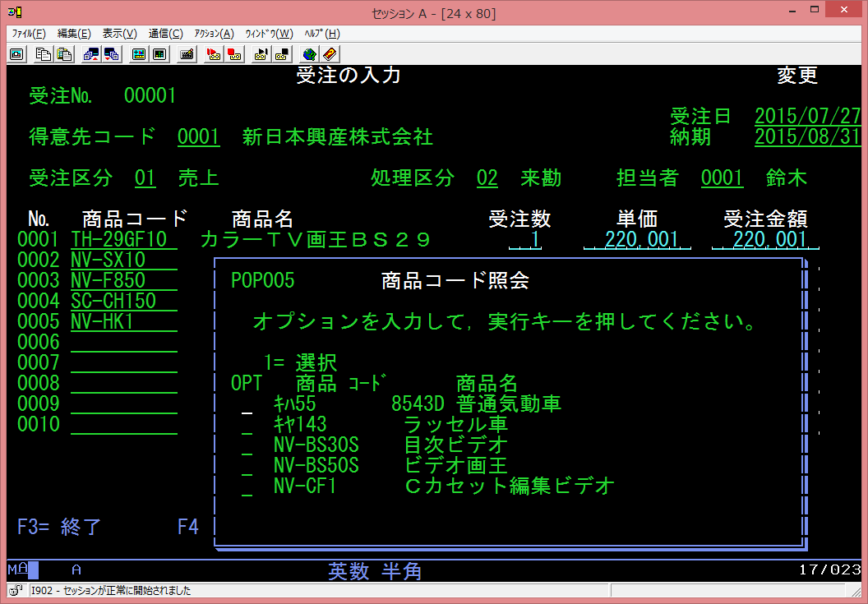Viewport: 868px width, 604px height.
Task: Open the globe support icon
Action: coord(309,54)
